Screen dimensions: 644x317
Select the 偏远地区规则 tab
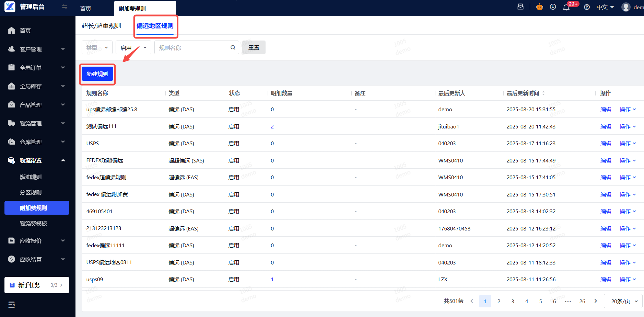155,26
